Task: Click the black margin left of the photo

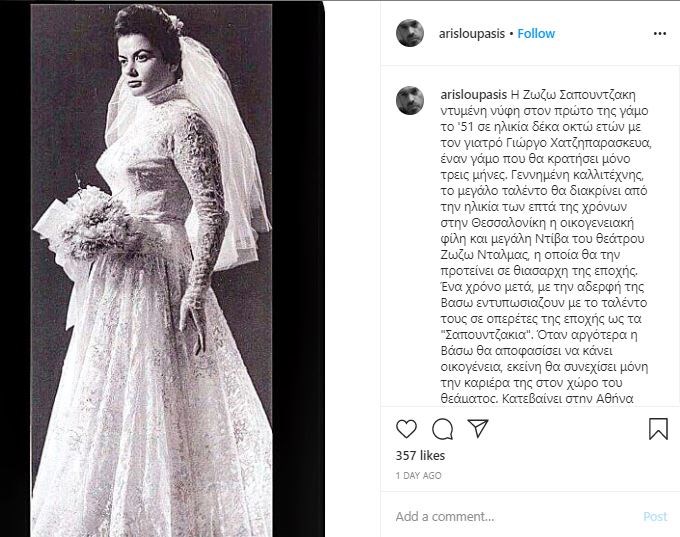Action: pos(15,269)
